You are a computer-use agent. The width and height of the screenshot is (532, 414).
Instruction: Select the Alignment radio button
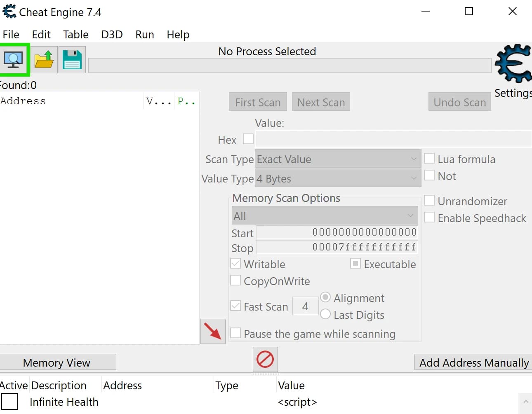pyautogui.click(x=325, y=297)
